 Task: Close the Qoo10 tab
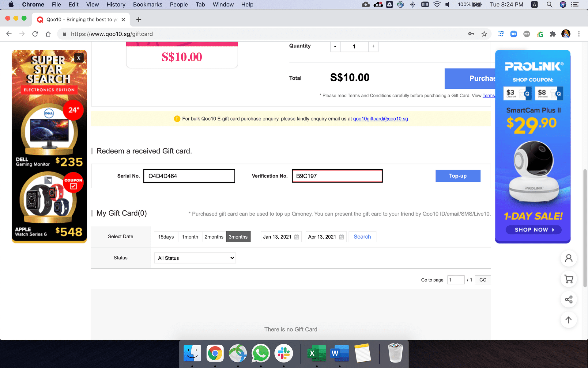pos(123,20)
